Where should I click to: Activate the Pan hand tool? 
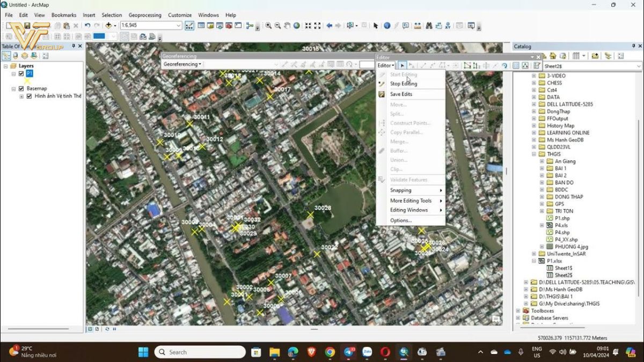[x=287, y=25]
